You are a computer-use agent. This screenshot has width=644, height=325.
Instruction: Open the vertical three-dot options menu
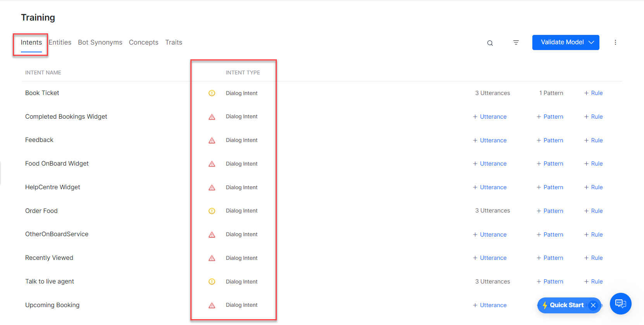(x=615, y=42)
